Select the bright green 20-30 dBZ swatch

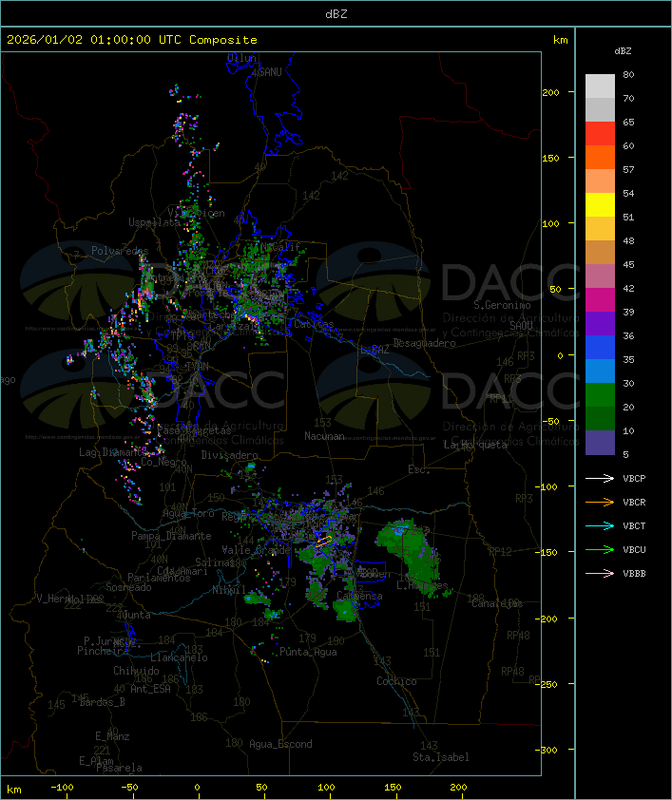(x=600, y=395)
